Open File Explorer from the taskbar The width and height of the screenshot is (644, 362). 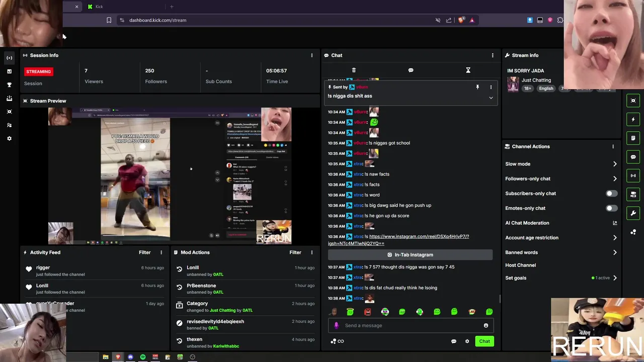(x=106, y=357)
